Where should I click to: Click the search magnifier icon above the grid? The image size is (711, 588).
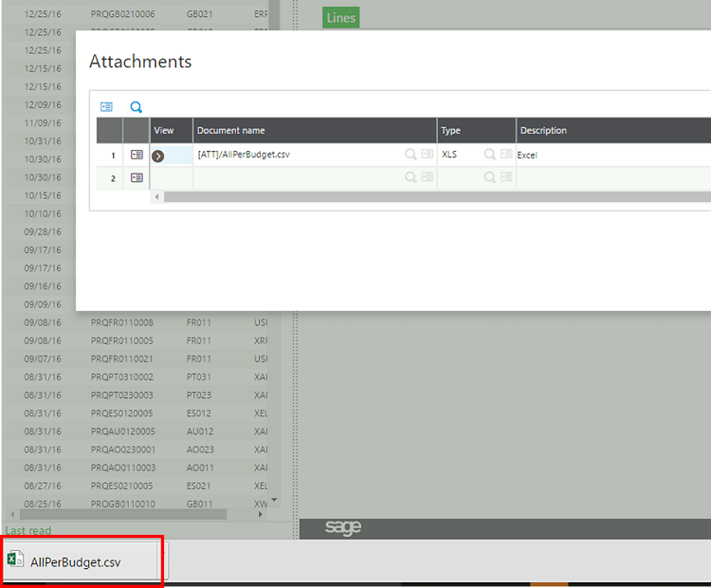[136, 107]
